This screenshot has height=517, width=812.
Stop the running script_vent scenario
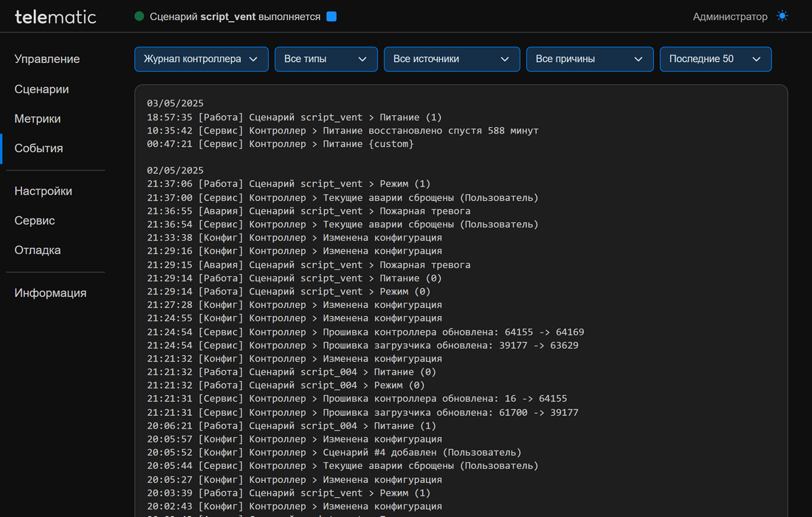(331, 16)
